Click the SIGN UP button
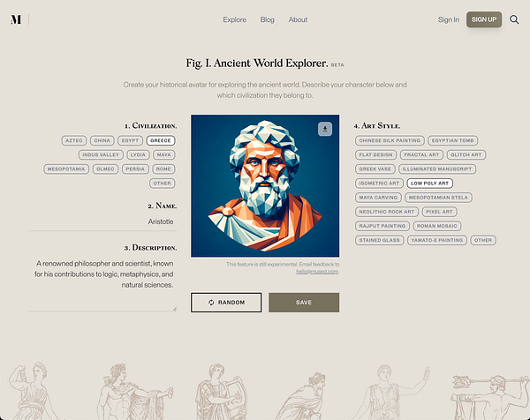This screenshot has width=530, height=420. [484, 19]
